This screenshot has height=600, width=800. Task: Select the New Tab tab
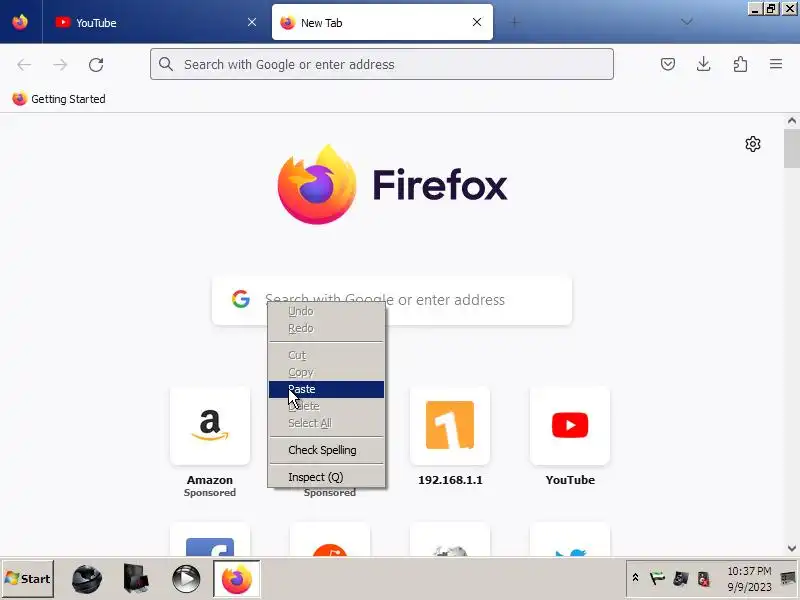[x=382, y=22]
